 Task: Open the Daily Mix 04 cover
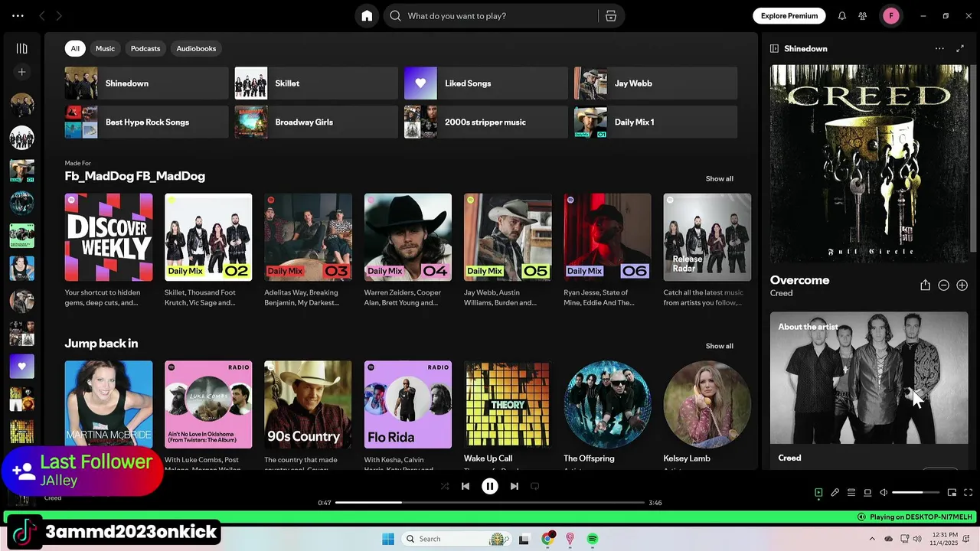(408, 237)
